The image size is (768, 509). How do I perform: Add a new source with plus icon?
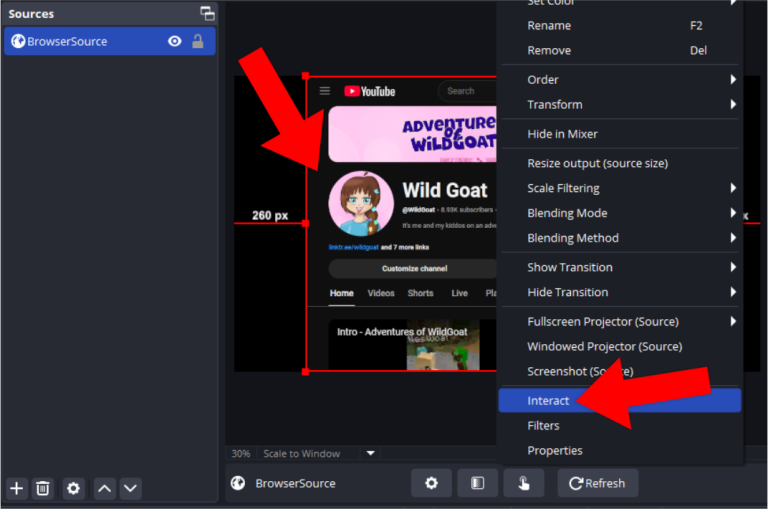17,488
